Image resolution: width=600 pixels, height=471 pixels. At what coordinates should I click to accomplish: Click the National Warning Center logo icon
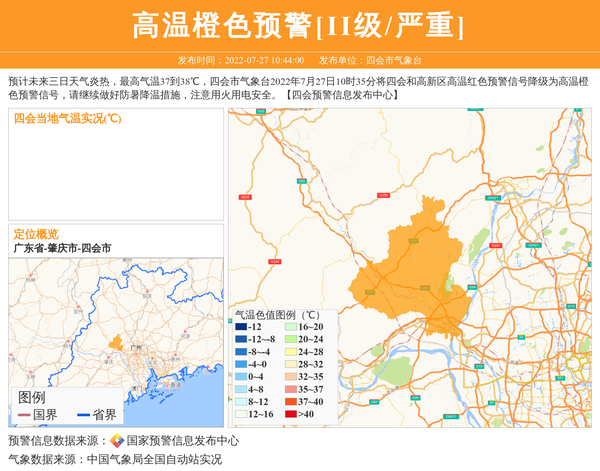[117, 440]
